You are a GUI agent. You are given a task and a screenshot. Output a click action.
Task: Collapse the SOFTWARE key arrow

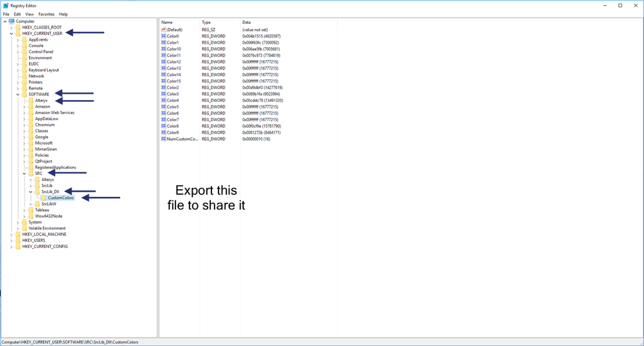(x=18, y=95)
